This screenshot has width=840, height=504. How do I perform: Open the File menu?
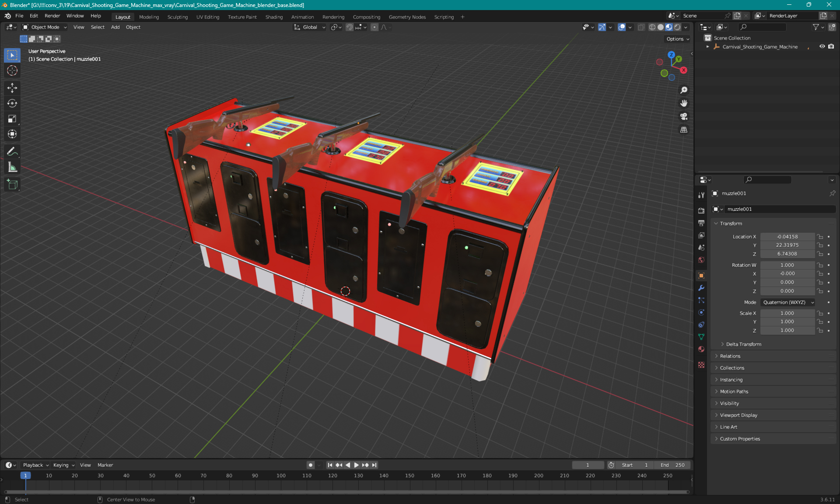(x=19, y=16)
